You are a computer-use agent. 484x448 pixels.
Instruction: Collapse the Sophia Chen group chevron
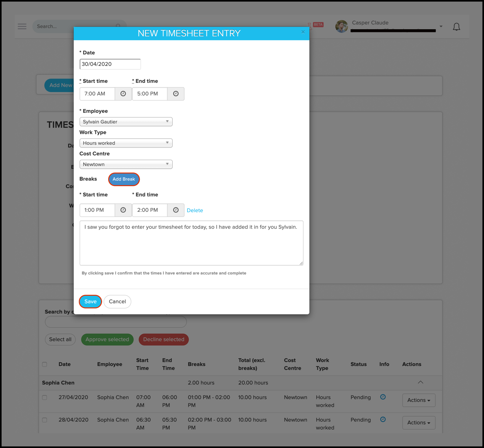(420, 382)
